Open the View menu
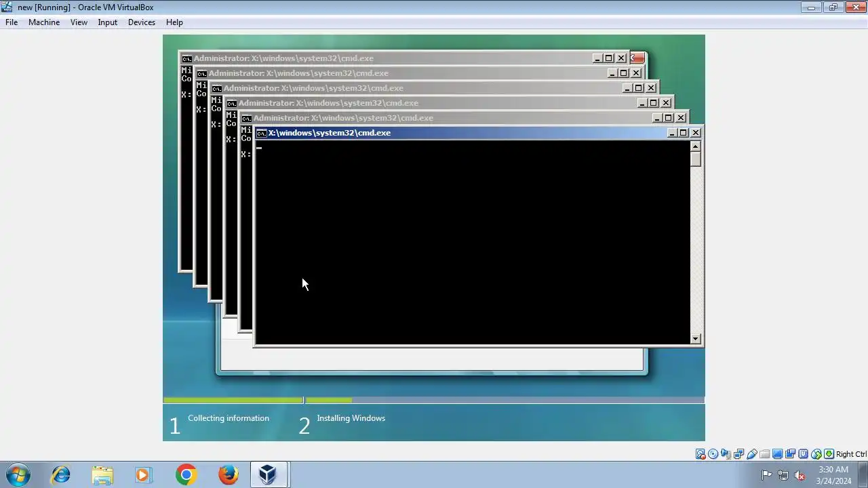The width and height of the screenshot is (868, 488). click(79, 22)
